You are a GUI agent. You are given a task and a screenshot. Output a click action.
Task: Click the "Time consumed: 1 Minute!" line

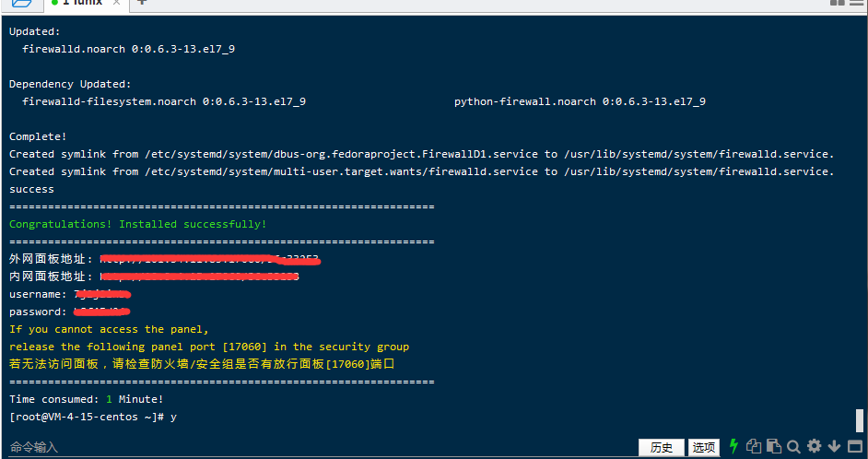(x=87, y=399)
